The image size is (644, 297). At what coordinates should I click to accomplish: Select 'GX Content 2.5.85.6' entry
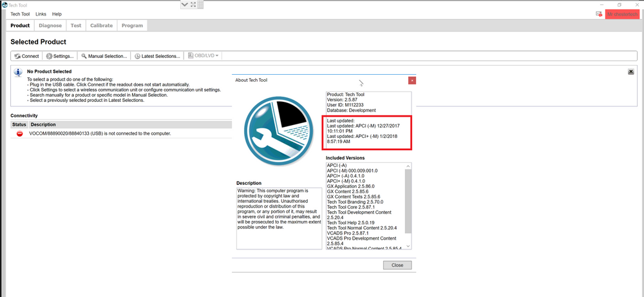click(x=348, y=191)
